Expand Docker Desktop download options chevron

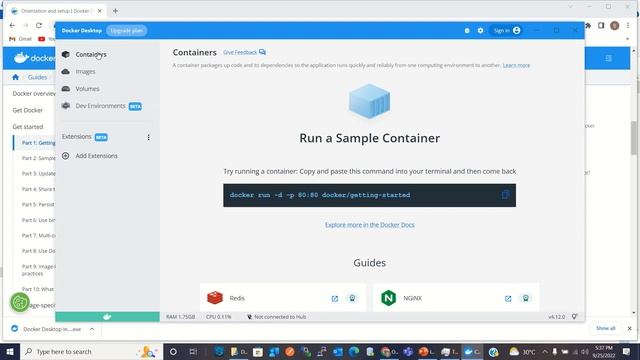pos(92,329)
